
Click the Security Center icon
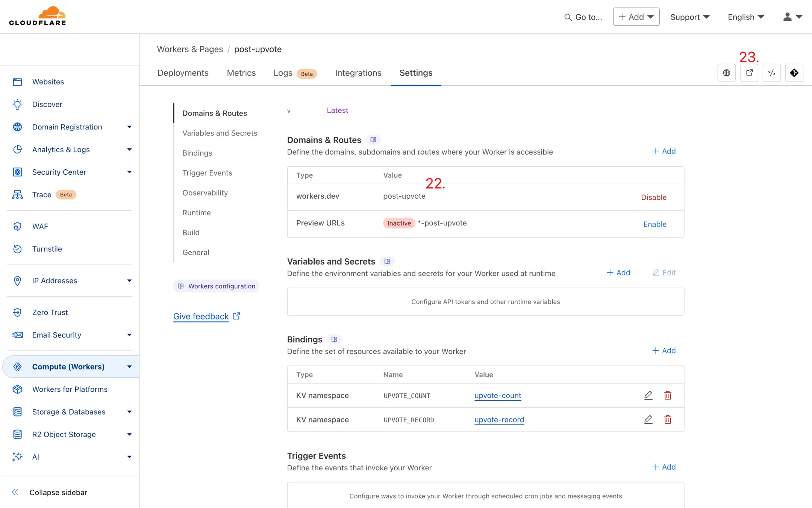tap(17, 172)
